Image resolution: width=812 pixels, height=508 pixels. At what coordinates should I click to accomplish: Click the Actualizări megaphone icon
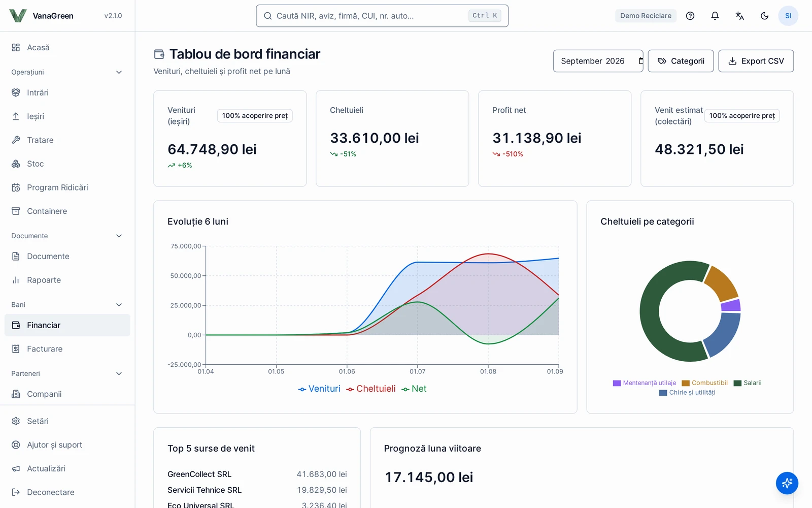point(16,468)
